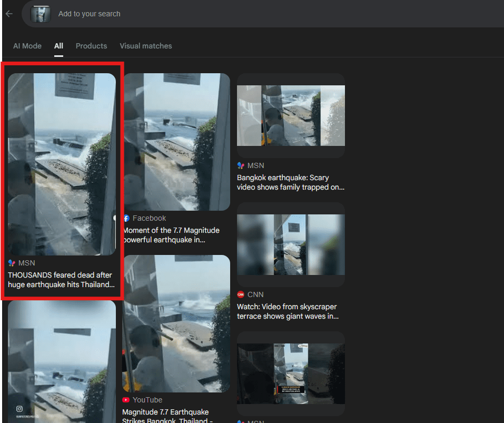Click MSN icon above Bangkok earthquake headline
The height and width of the screenshot is (423, 504).
click(x=241, y=165)
